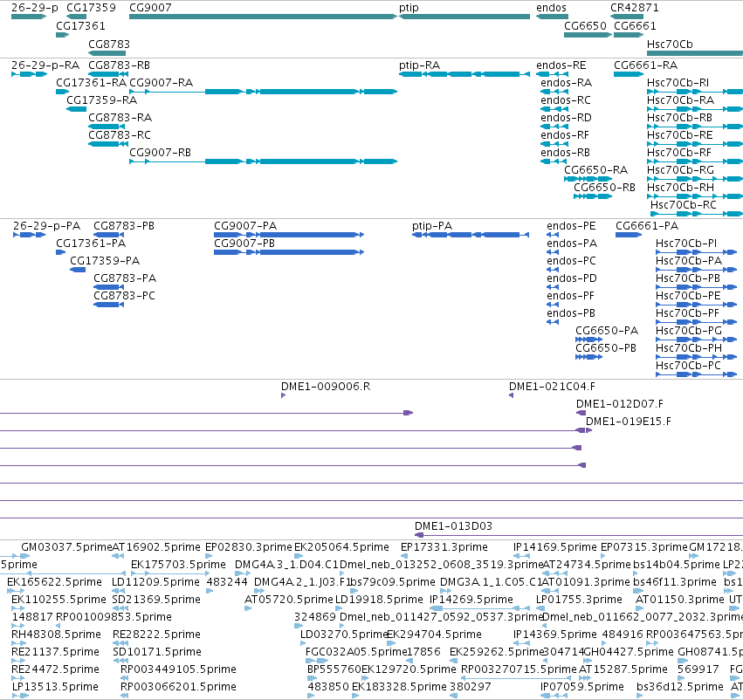Select the DME1-021C04.F marker

coord(512,395)
